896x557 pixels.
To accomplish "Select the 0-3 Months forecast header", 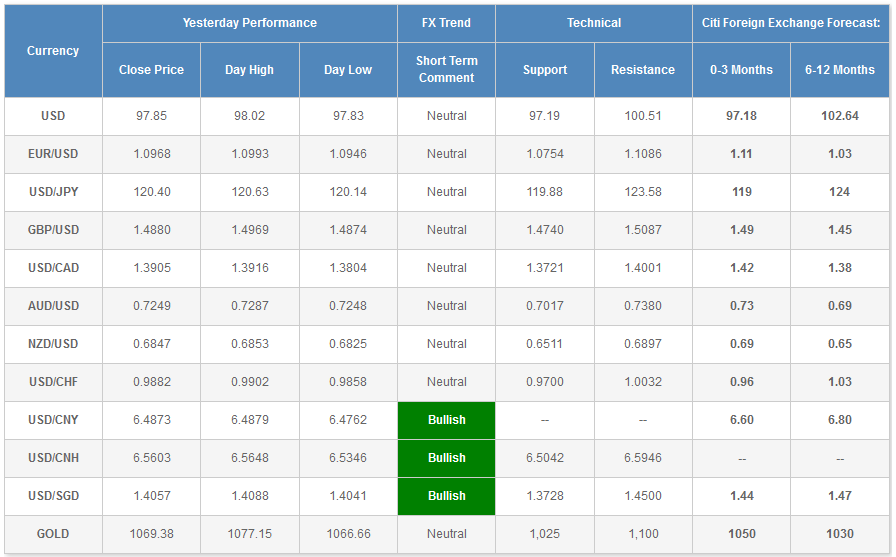I will tap(741, 70).
